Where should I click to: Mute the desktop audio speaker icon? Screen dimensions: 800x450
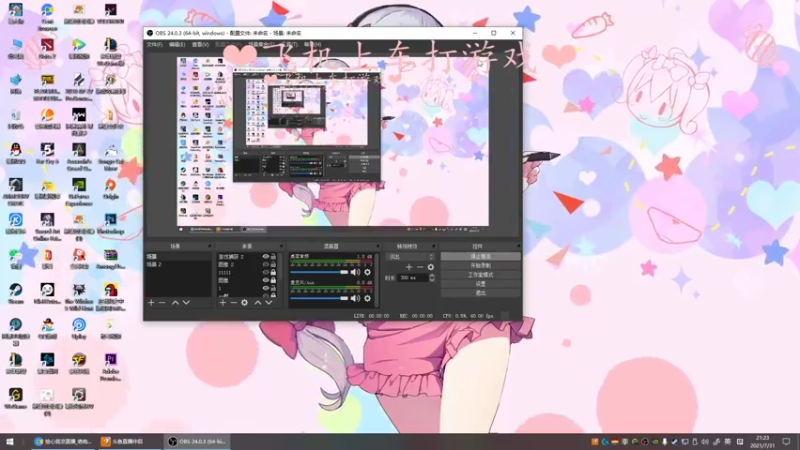(x=355, y=272)
